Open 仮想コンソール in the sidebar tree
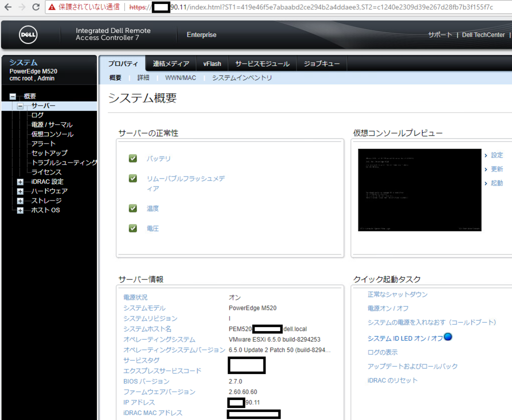 pyautogui.click(x=52, y=134)
